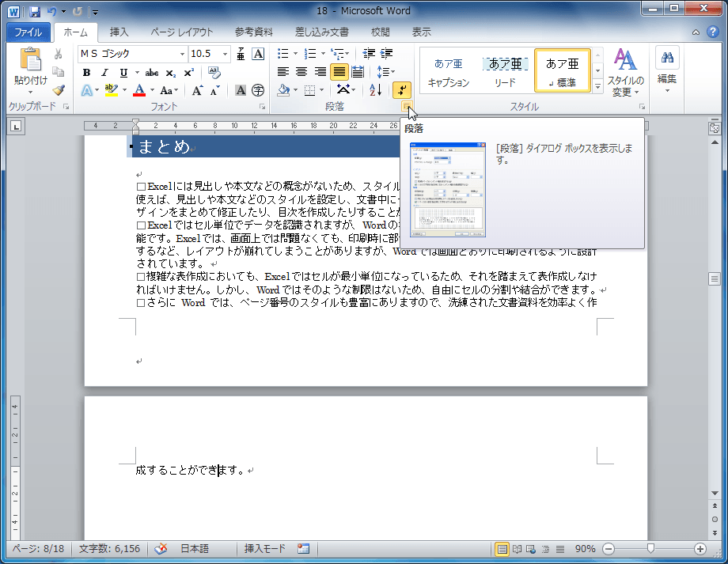Viewport: 728px width, 564px height.
Task: Click the zoom slider handle
Action: coord(651,549)
